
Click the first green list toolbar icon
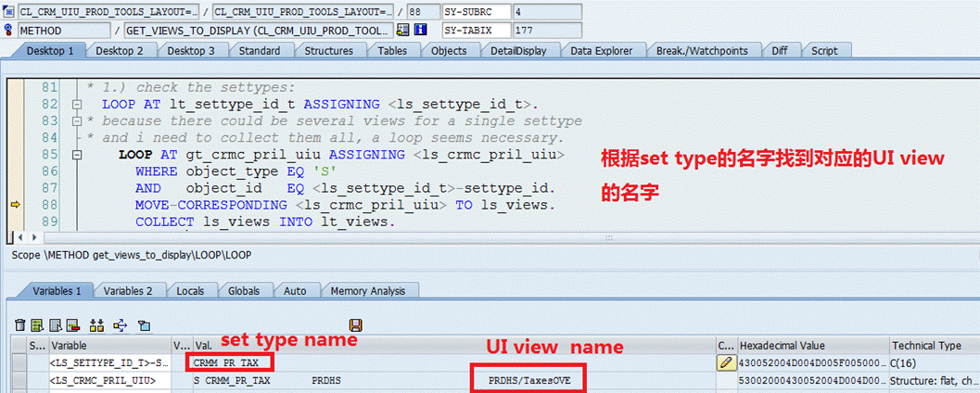tap(37, 325)
